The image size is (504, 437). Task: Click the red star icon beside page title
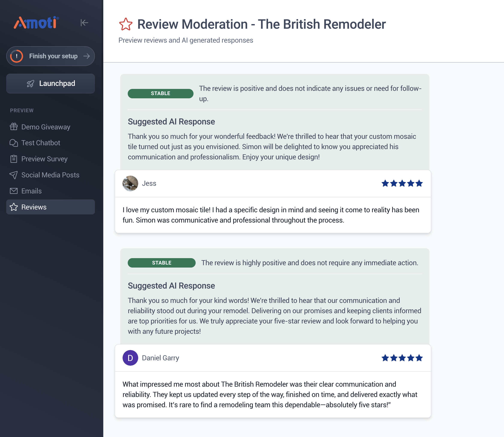(x=126, y=24)
